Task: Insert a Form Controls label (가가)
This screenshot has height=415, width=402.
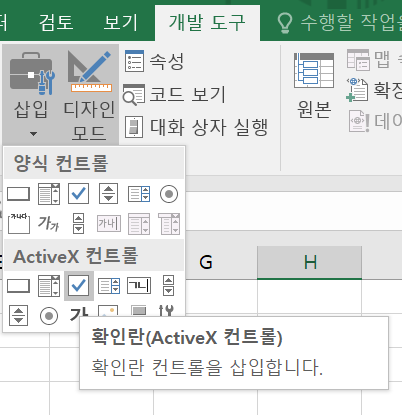Action: pos(48,223)
